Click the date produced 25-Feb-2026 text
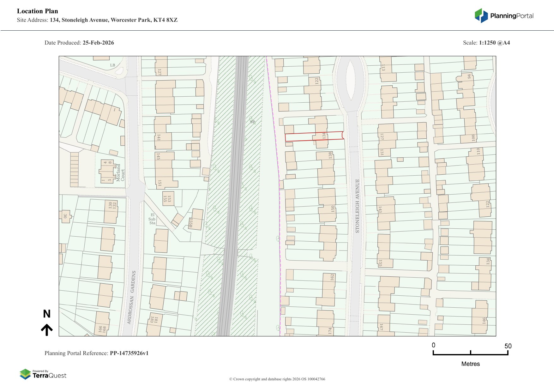The height and width of the screenshot is (392, 554). [98, 43]
